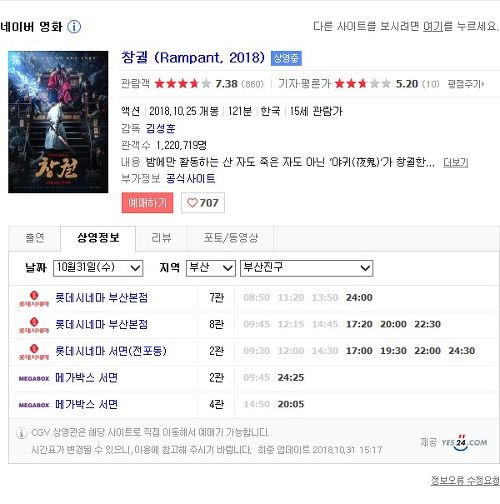Click Lotte Cinema logo in the 7관 row

point(34,298)
